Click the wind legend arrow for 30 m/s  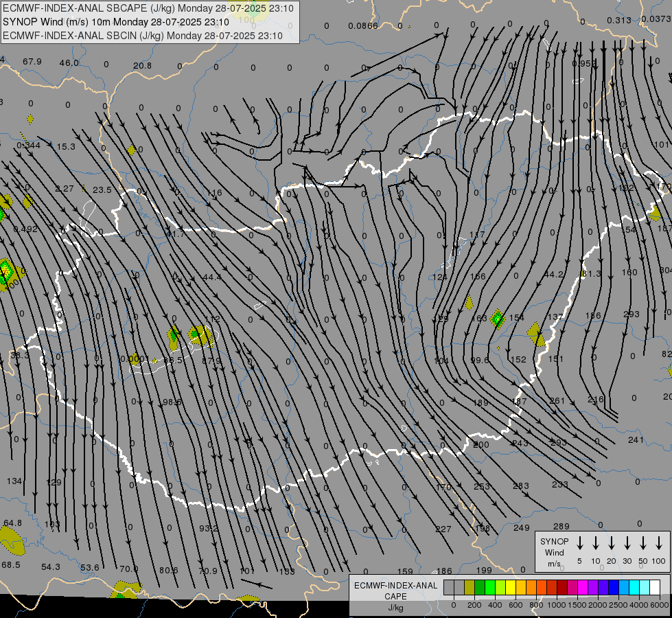[x=627, y=543]
